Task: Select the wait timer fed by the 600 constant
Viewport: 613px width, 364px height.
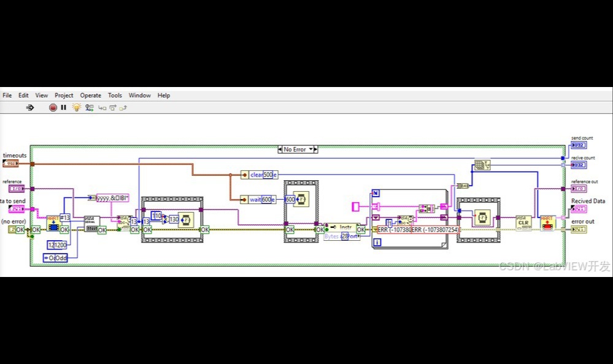Action: coord(301,199)
